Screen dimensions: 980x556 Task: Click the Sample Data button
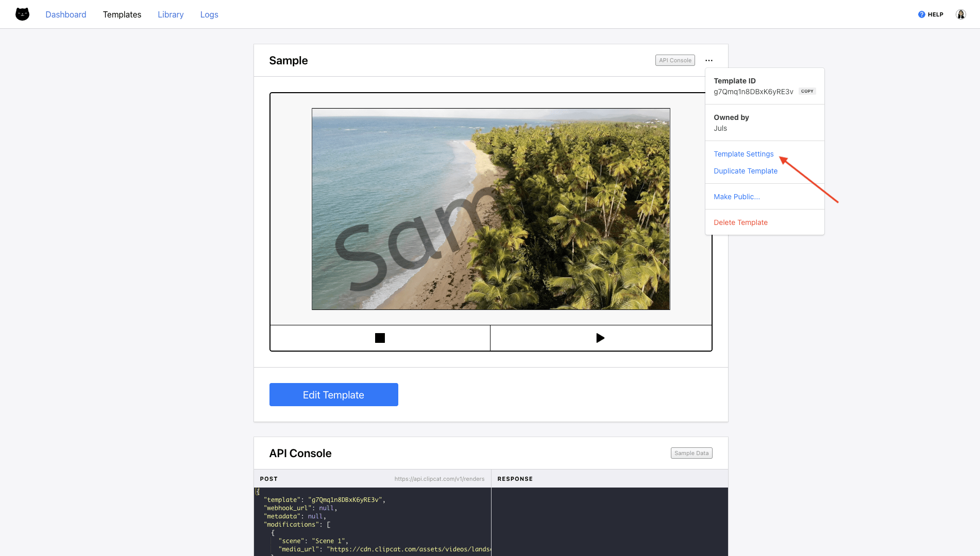[691, 453]
